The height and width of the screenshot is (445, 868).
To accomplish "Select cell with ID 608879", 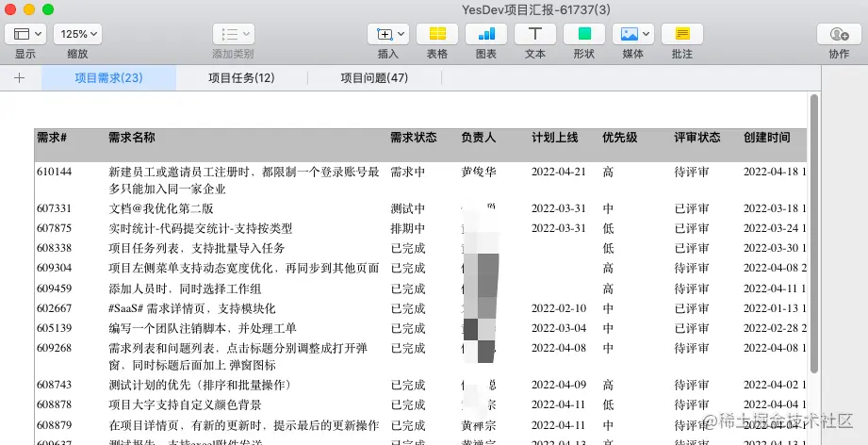I will pos(55,425).
